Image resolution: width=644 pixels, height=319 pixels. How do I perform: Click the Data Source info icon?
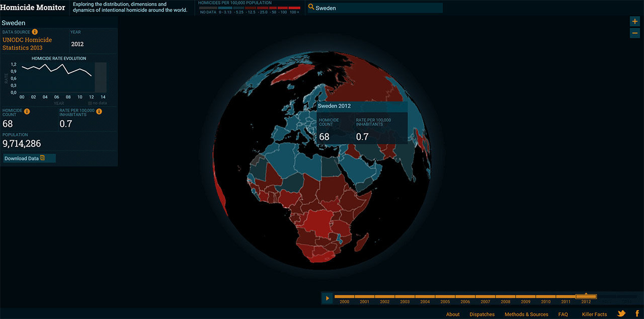coord(35,32)
